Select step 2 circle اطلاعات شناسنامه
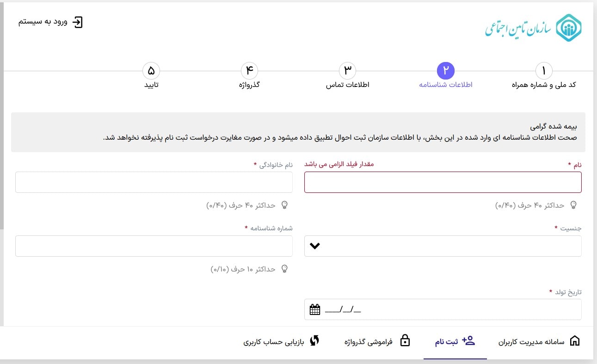The width and height of the screenshot is (597, 364). tap(446, 71)
